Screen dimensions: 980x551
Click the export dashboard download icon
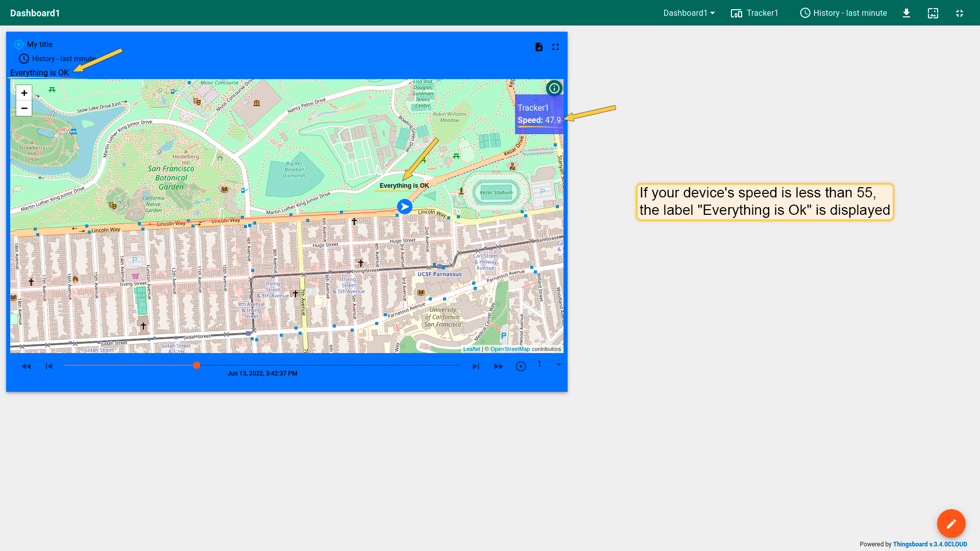[x=906, y=13]
